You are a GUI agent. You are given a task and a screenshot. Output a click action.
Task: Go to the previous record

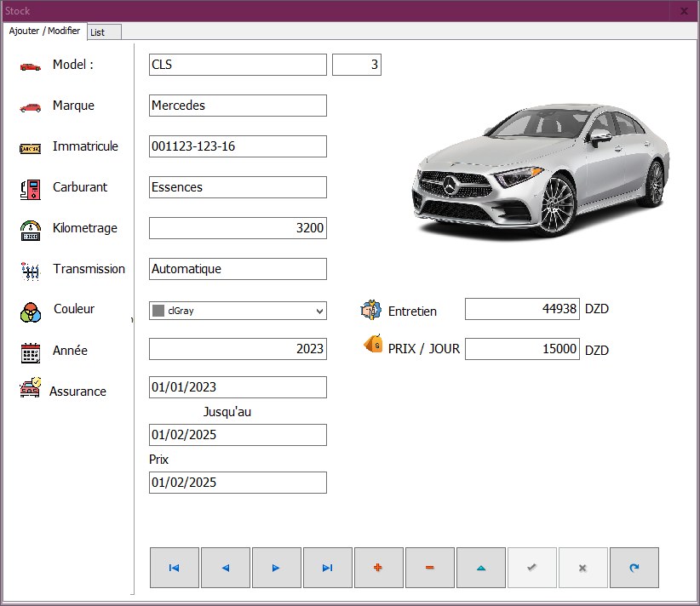pyautogui.click(x=226, y=568)
